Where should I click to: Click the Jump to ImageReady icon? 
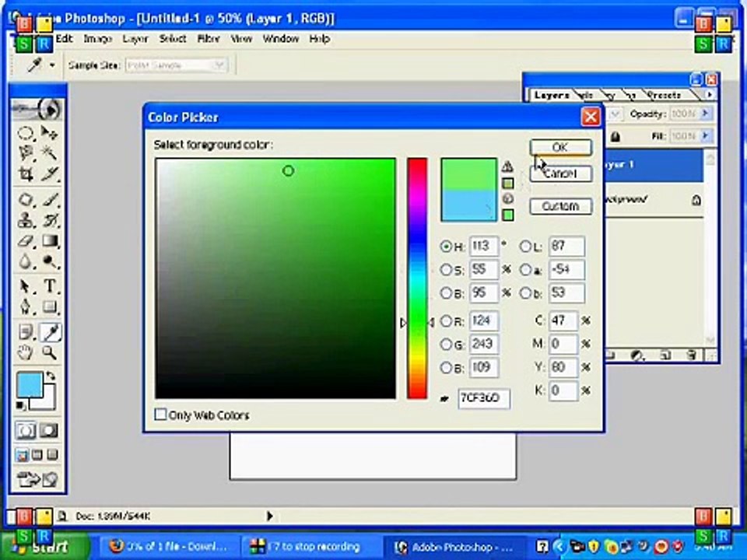point(37,479)
